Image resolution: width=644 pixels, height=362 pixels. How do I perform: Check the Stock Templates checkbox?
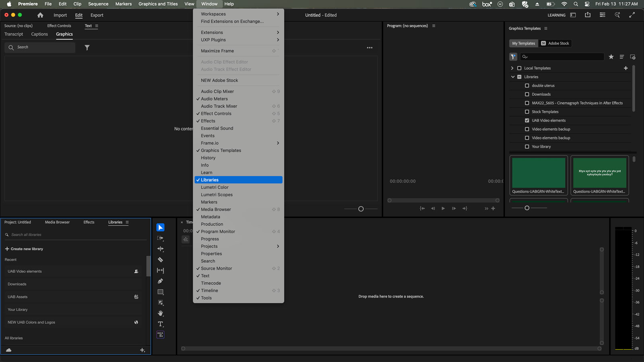click(527, 112)
